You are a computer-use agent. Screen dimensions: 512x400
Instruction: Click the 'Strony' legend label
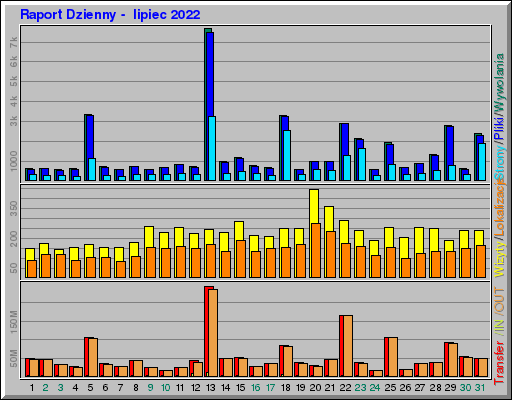click(x=499, y=164)
